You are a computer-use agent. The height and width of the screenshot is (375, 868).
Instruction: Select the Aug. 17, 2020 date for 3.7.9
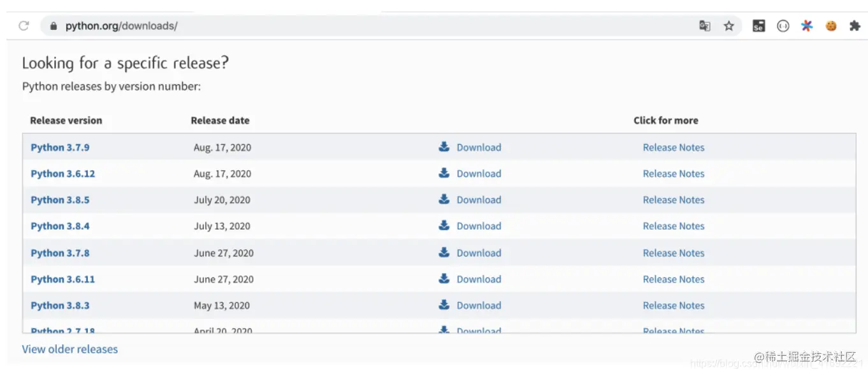[x=222, y=147]
